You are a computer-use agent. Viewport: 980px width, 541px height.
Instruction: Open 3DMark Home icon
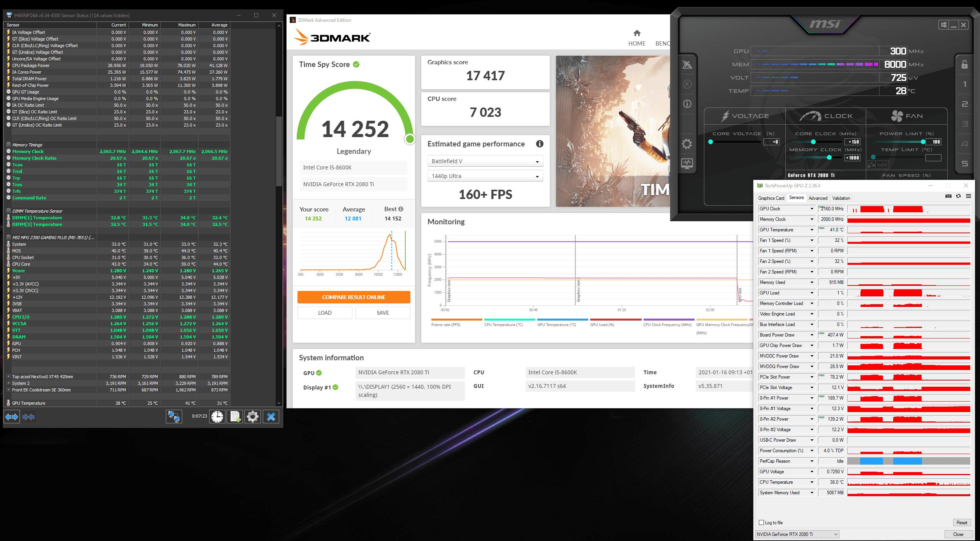click(x=637, y=33)
